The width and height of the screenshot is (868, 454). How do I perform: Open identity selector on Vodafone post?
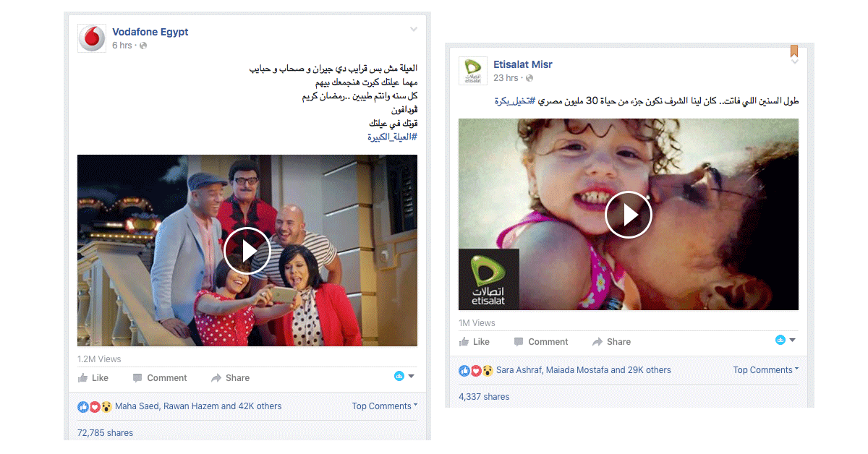tap(404, 377)
